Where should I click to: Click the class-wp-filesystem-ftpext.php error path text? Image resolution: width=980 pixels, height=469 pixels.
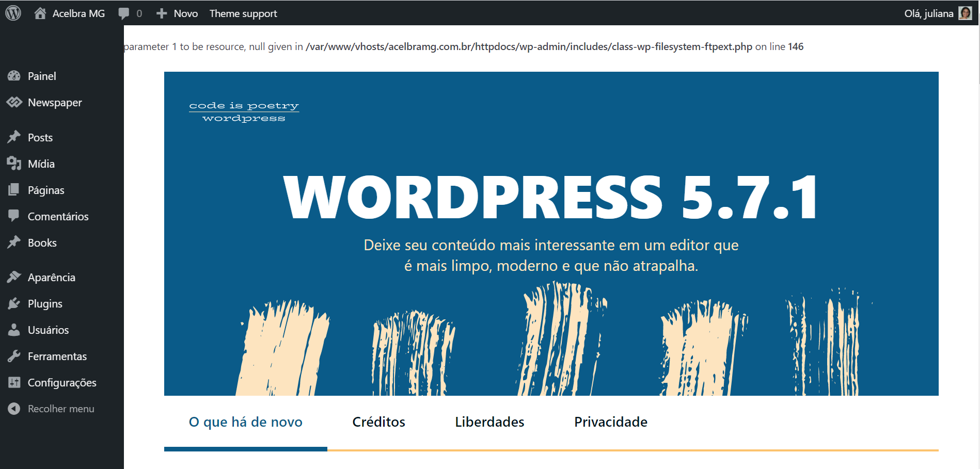[x=529, y=46]
